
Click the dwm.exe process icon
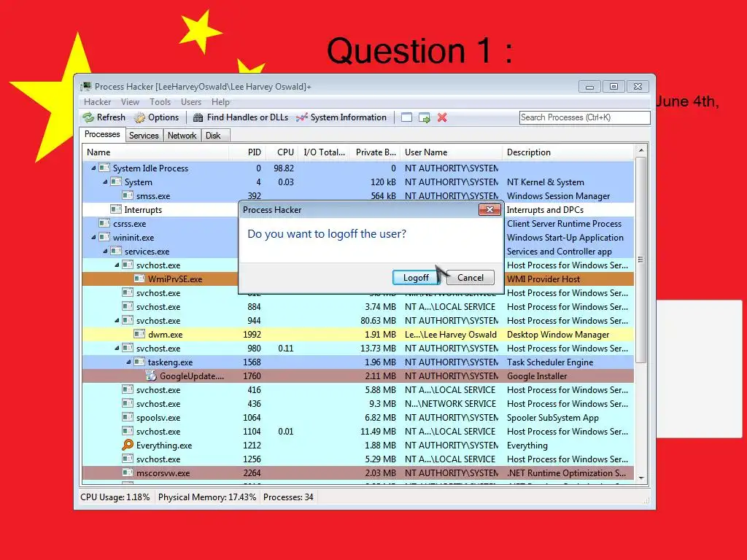coord(139,334)
